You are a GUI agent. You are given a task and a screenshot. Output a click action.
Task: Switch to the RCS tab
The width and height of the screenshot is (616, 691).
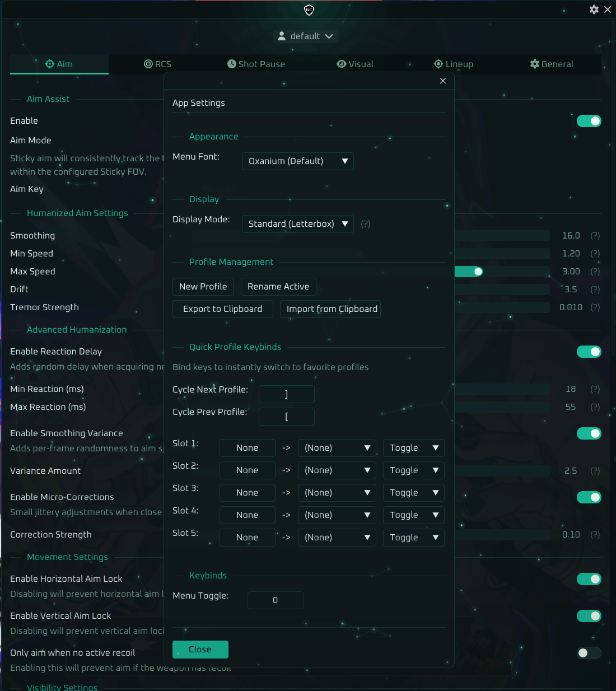point(158,64)
